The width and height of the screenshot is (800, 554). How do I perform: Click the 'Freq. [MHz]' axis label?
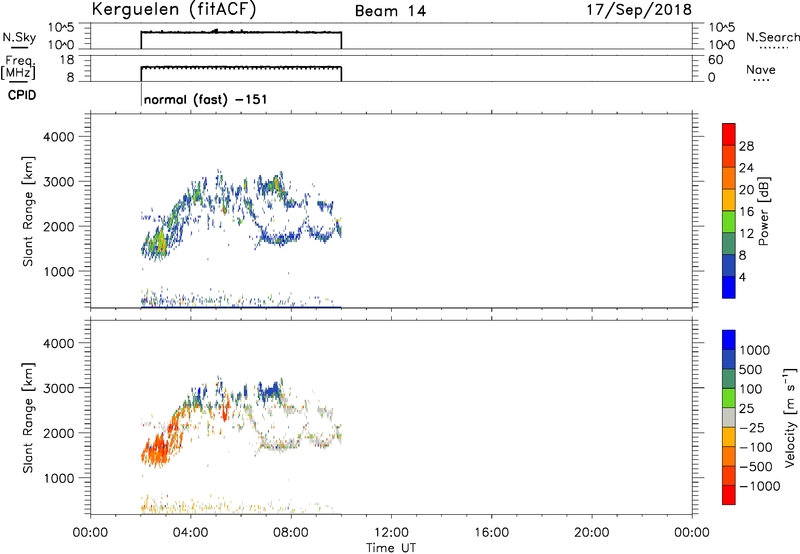[19, 68]
